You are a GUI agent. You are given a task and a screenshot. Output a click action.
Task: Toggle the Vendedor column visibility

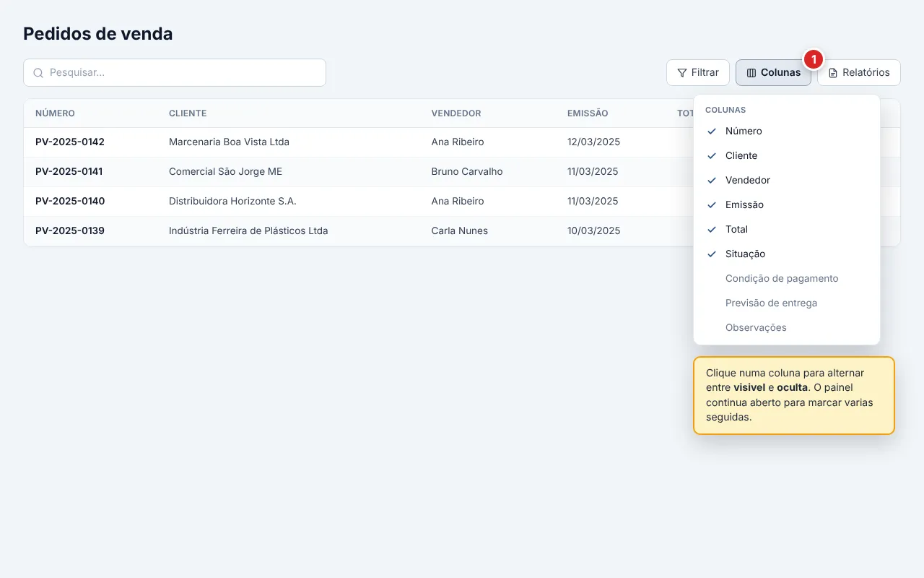tap(787, 181)
